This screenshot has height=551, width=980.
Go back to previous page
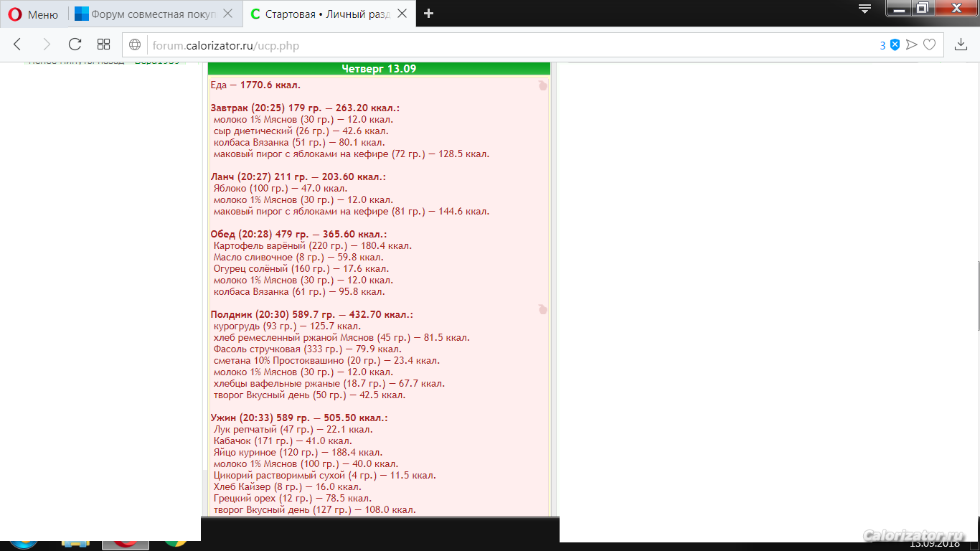coord(18,44)
